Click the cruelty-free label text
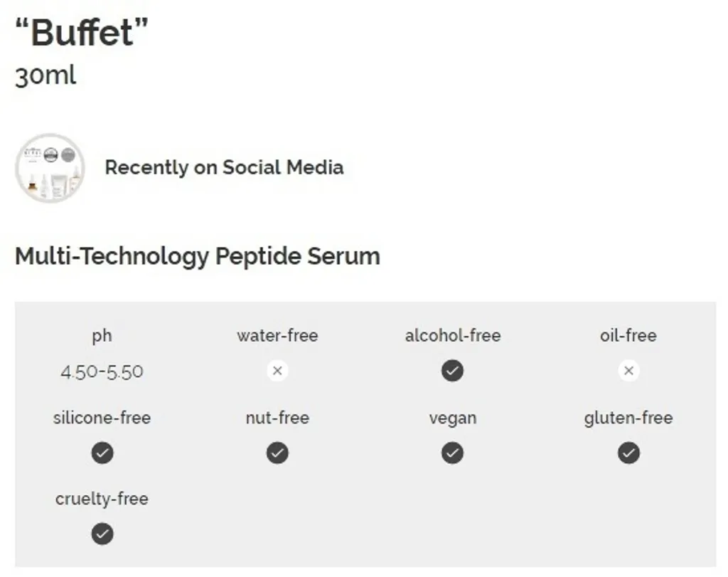Image resolution: width=728 pixels, height=577 pixels. point(102,499)
